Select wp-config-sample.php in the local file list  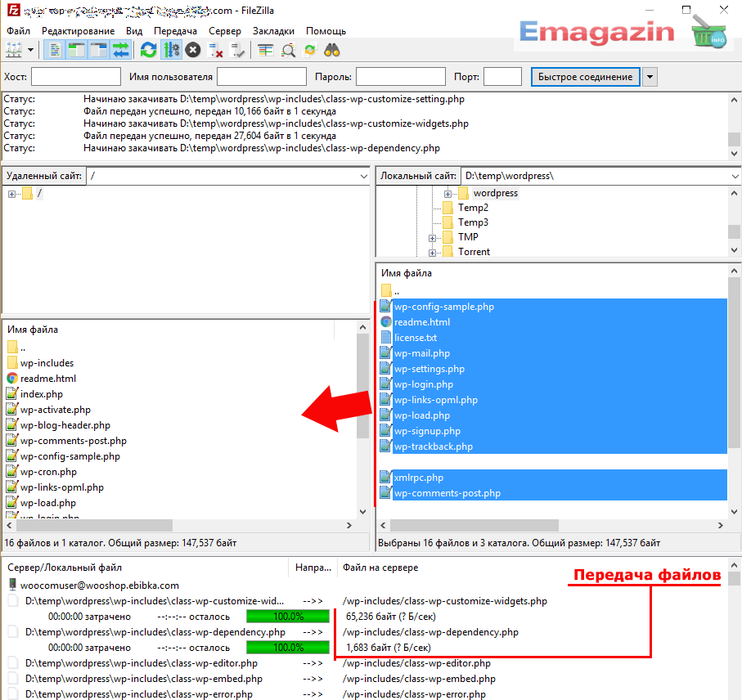click(x=554, y=307)
